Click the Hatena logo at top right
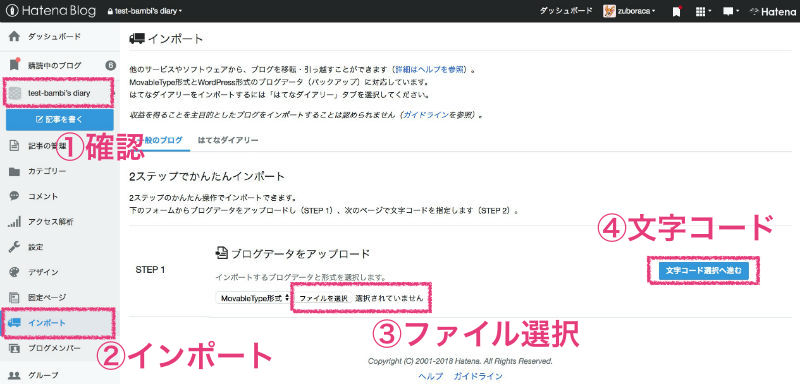This screenshot has width=800, height=384. point(772,11)
